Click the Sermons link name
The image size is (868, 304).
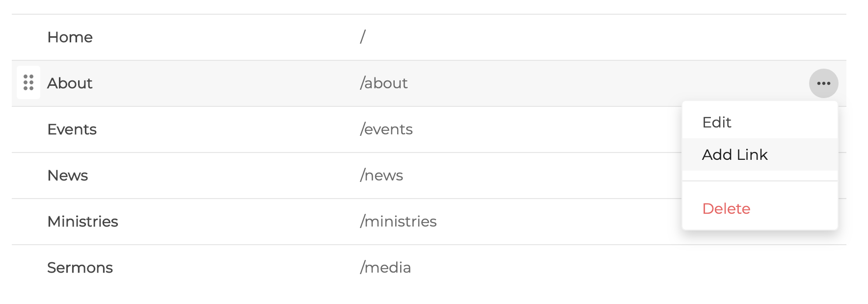tap(80, 268)
